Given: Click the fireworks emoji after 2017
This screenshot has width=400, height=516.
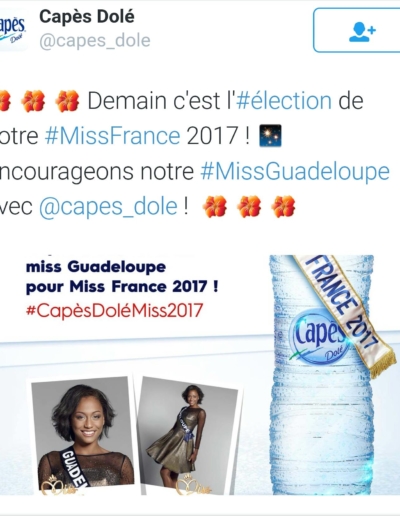Looking at the screenshot, I should (x=270, y=136).
